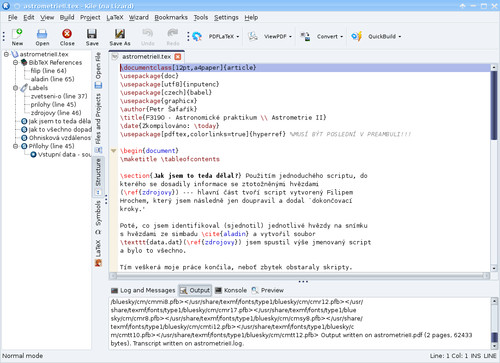The height and width of the screenshot is (363, 500).
Task: Click the editor horizontal scrollbar
Action: (x=300, y=276)
